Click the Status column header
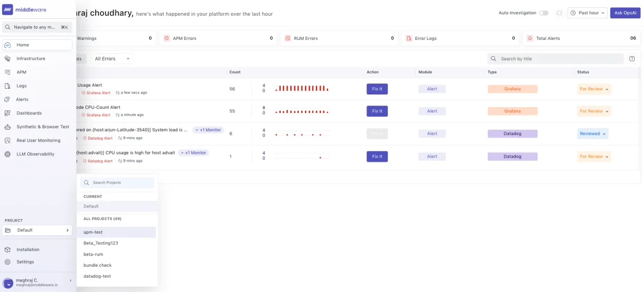The width and height of the screenshot is (644, 292). [x=583, y=72]
